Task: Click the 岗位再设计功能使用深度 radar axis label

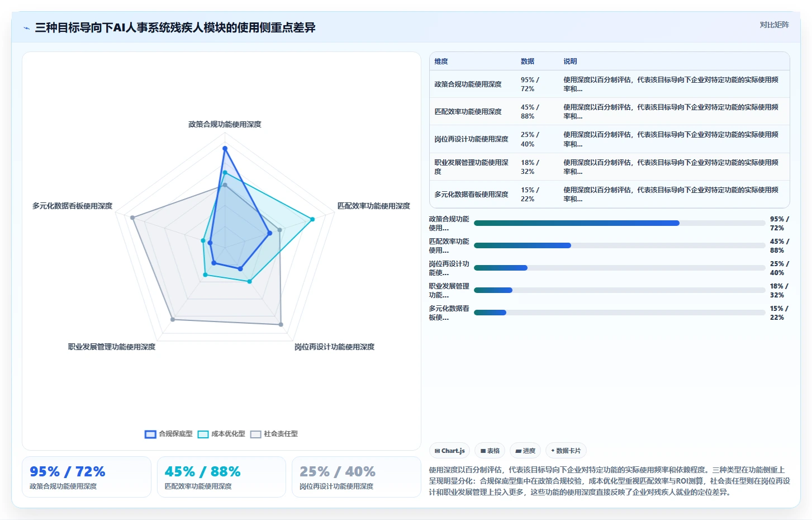Action: [334, 347]
